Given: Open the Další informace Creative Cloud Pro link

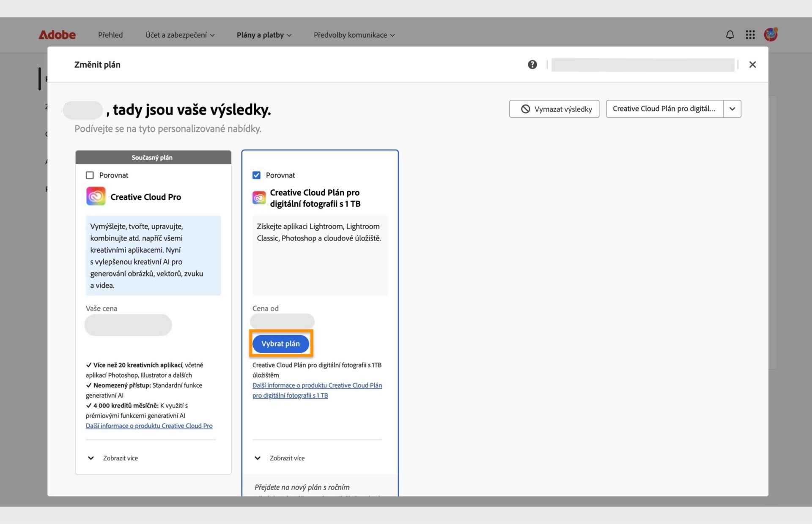Looking at the screenshot, I should click(149, 426).
